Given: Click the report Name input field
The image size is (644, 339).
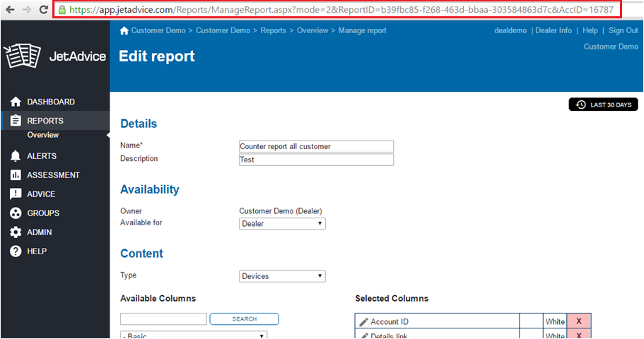Looking at the screenshot, I should coord(316,147).
